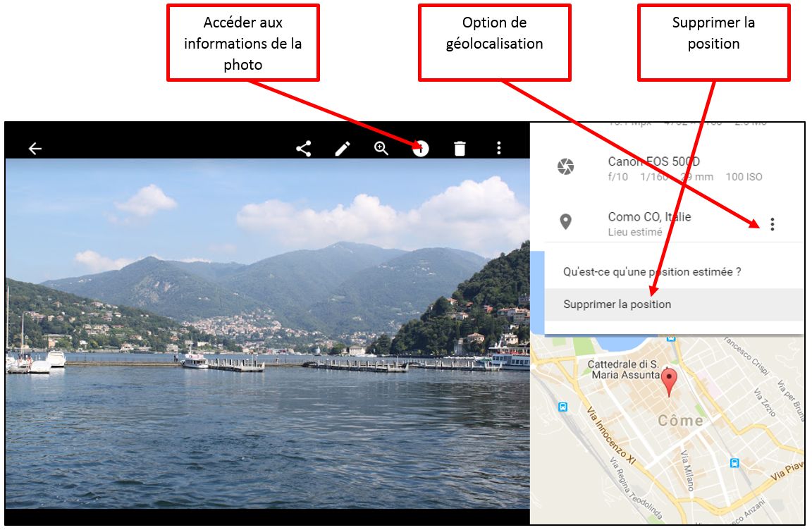Click the back arrow in the photo viewer
812x530 pixels.
tap(35, 149)
